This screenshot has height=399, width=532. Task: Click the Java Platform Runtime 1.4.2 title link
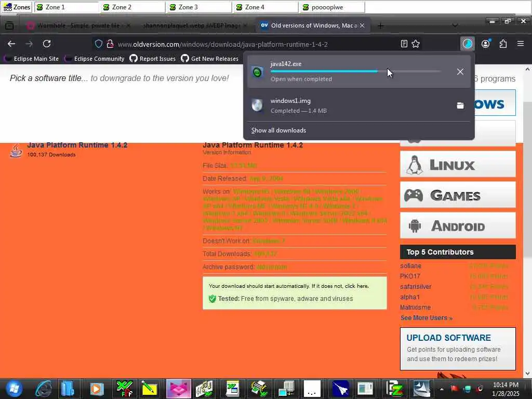pyautogui.click(x=77, y=145)
